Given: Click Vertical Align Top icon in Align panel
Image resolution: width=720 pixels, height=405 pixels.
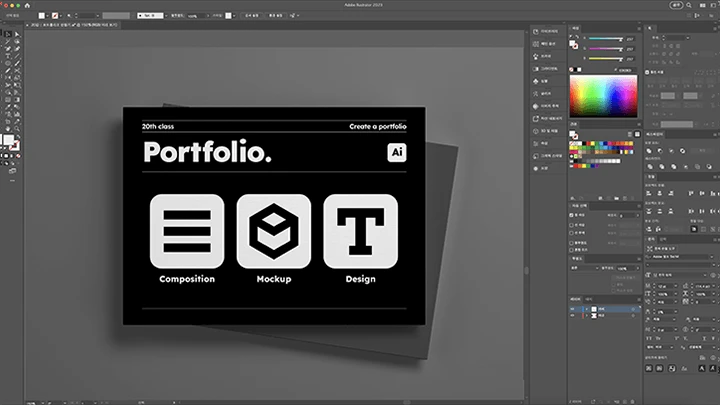Looking at the screenshot, I should 690,193.
